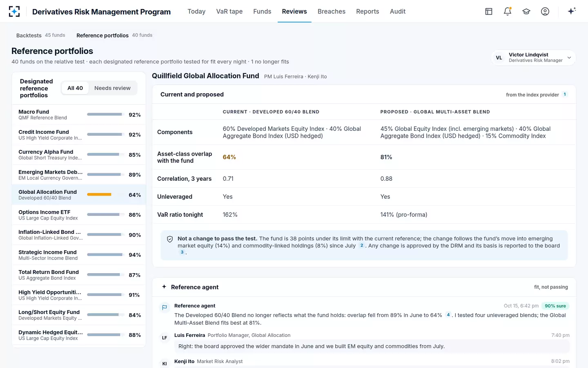This screenshot has width=588, height=368.
Task: Select the All 40 filter
Action: 75,88
